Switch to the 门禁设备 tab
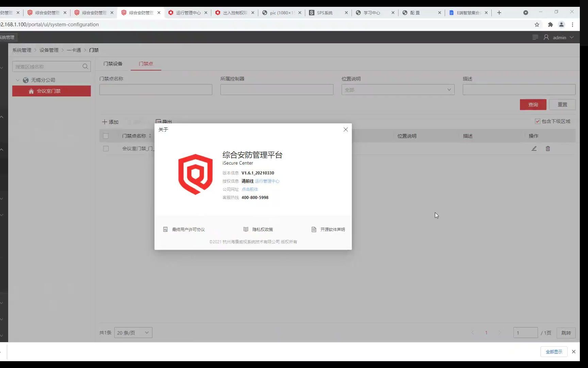This screenshot has height=368, width=588. pos(113,64)
